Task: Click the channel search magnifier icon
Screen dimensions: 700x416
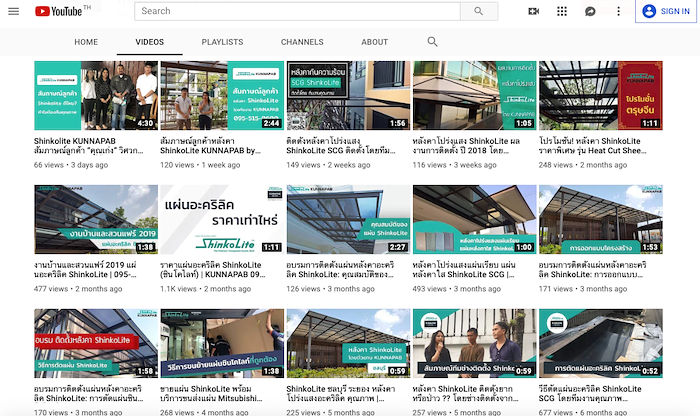Action: click(x=432, y=42)
